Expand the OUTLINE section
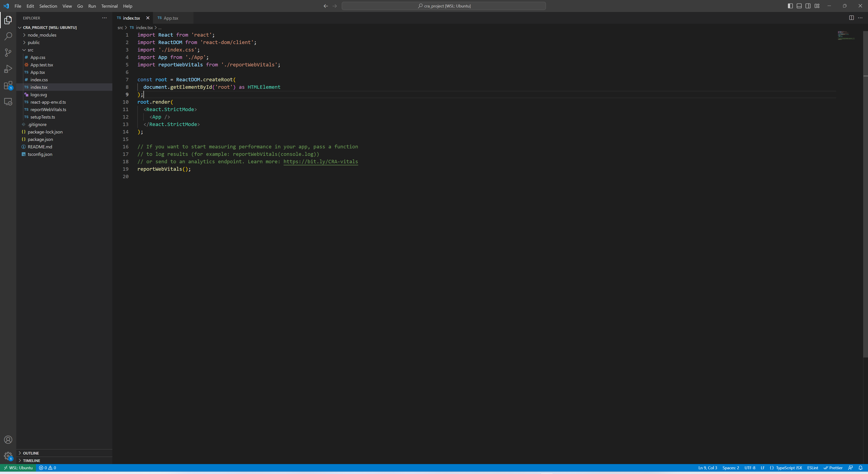The width and height of the screenshot is (868, 474). pyautogui.click(x=31, y=453)
